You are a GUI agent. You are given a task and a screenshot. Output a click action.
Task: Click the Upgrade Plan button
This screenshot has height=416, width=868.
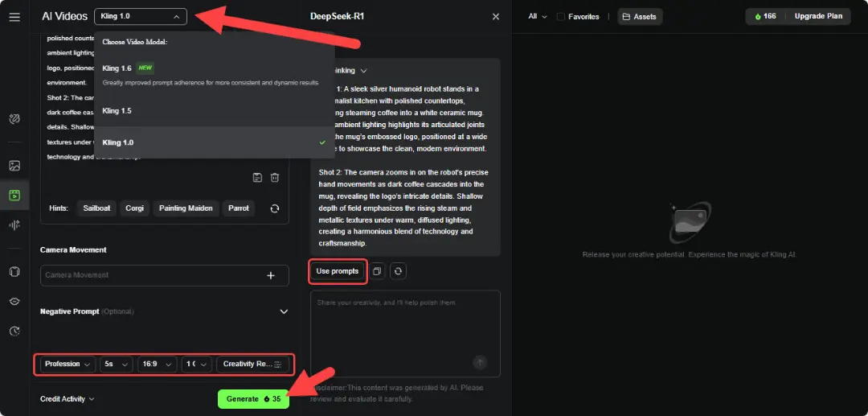pyautogui.click(x=818, y=16)
